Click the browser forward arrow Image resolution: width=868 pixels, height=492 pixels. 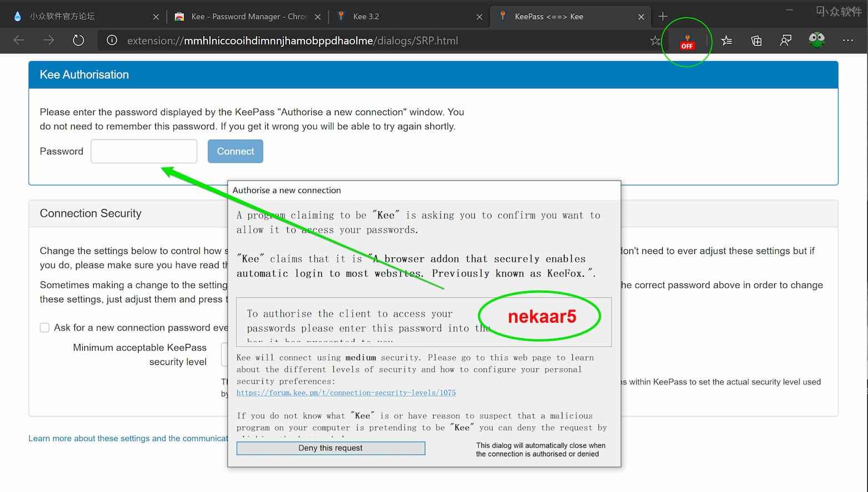tap(49, 40)
